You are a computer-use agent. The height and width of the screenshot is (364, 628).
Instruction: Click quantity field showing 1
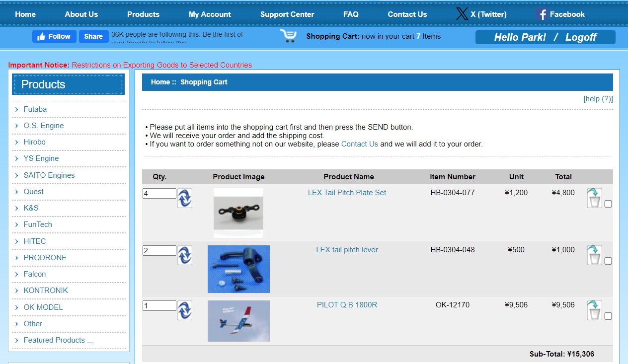(x=159, y=306)
